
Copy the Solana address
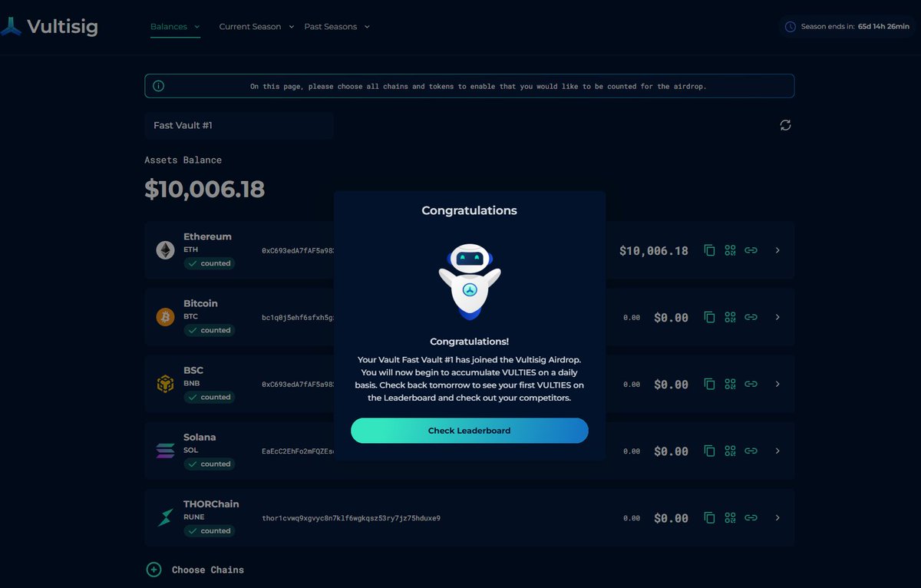(709, 451)
